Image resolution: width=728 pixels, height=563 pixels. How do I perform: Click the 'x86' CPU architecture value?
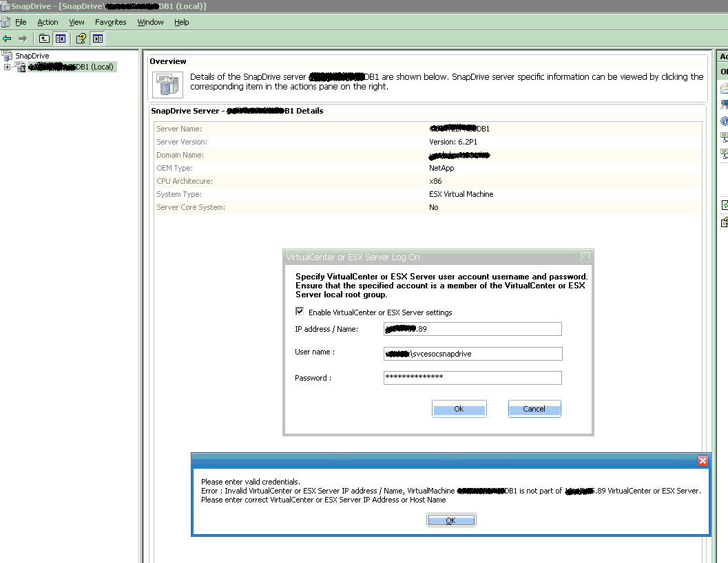click(435, 181)
